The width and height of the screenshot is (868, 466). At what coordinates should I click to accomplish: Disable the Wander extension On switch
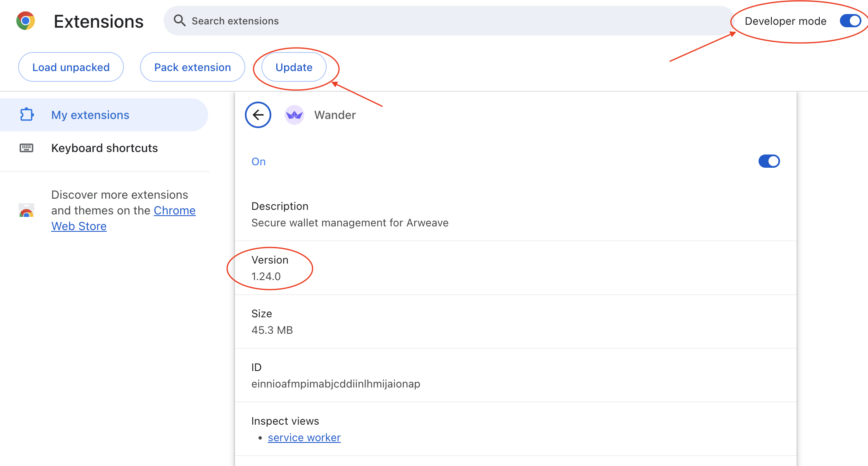coord(769,161)
